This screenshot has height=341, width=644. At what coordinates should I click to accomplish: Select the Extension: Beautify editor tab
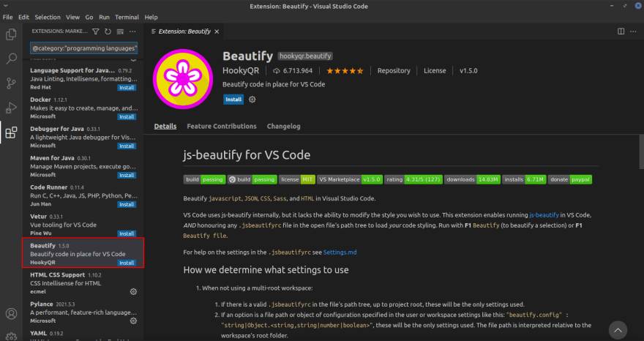click(x=184, y=31)
